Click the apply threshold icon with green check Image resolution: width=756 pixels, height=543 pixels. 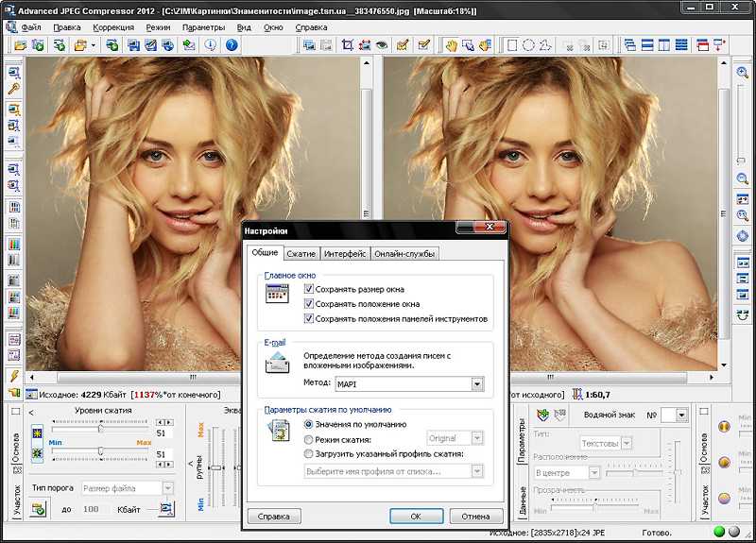click(x=38, y=509)
